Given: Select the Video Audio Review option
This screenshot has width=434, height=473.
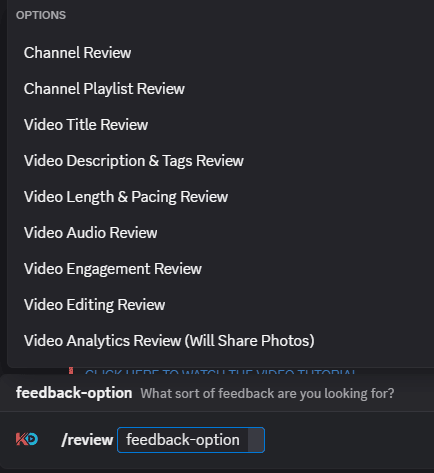Looking at the screenshot, I should [x=220, y=233].
